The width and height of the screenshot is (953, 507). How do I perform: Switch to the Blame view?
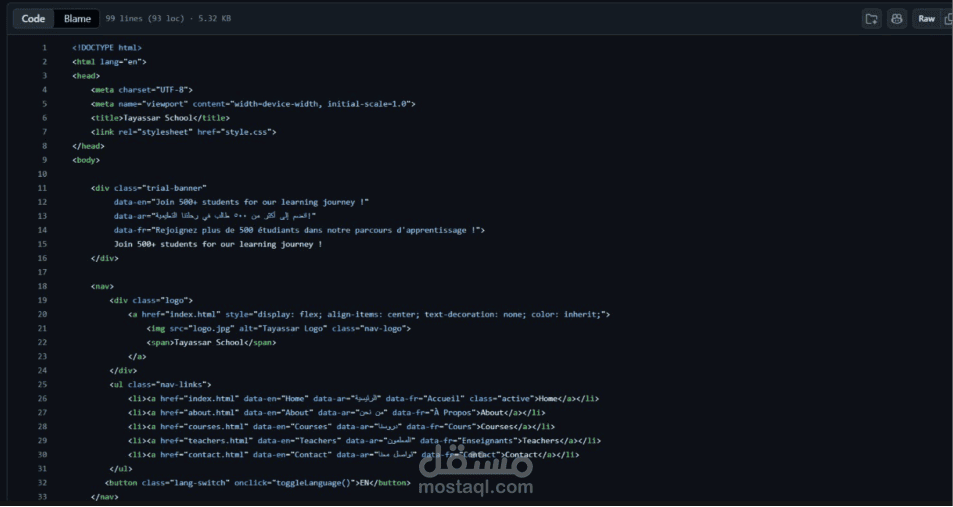(77, 19)
